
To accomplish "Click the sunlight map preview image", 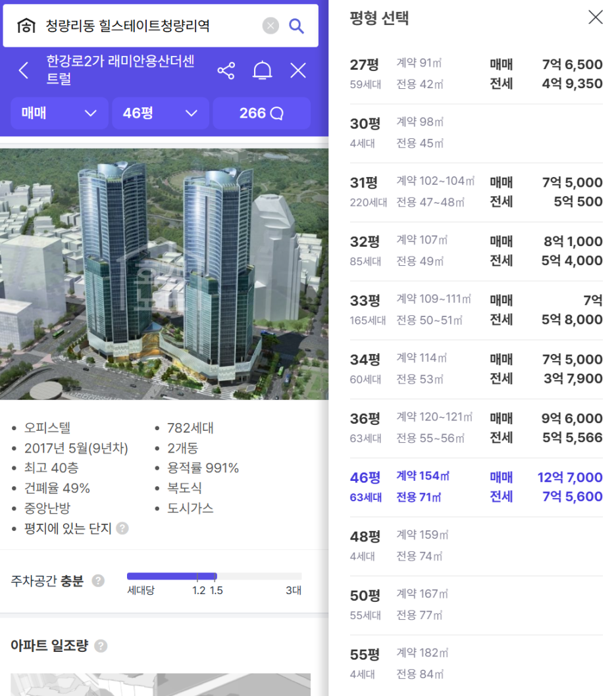I will 161,684.
